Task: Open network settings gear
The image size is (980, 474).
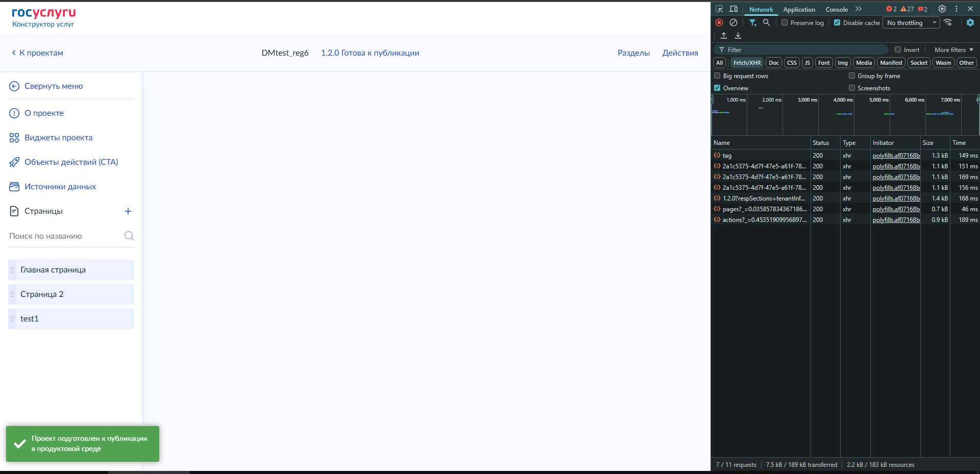Action: (970, 22)
